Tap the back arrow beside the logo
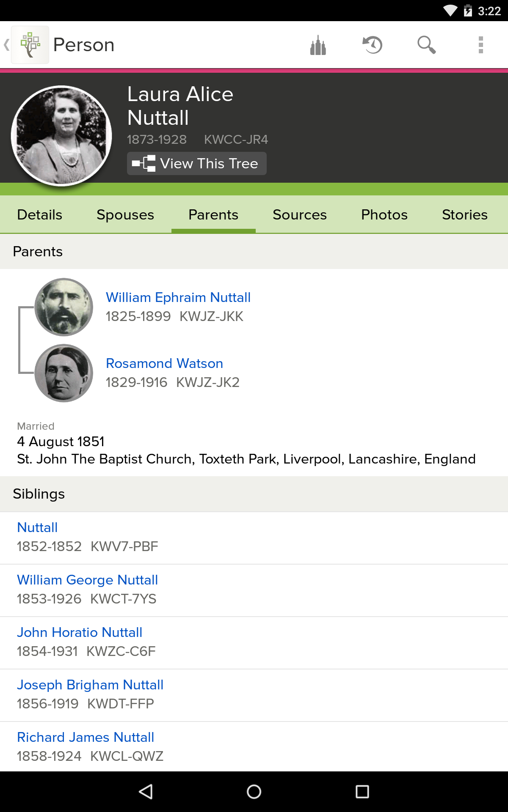Screen dimensions: 508x812 (6, 45)
